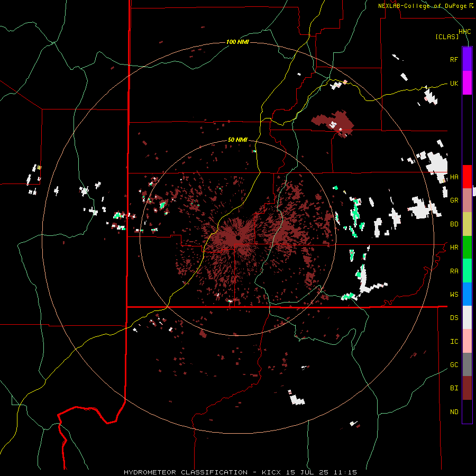476x476 pixels.
Task: Click the yellow BD legend swatch
Action: pyautogui.click(x=467, y=224)
